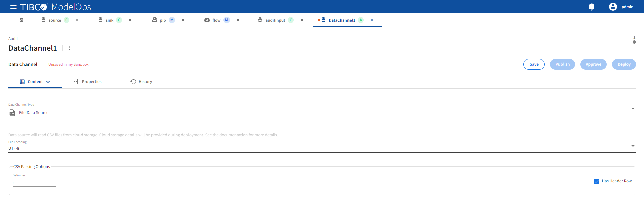Open the admin user avatar menu

613,7
